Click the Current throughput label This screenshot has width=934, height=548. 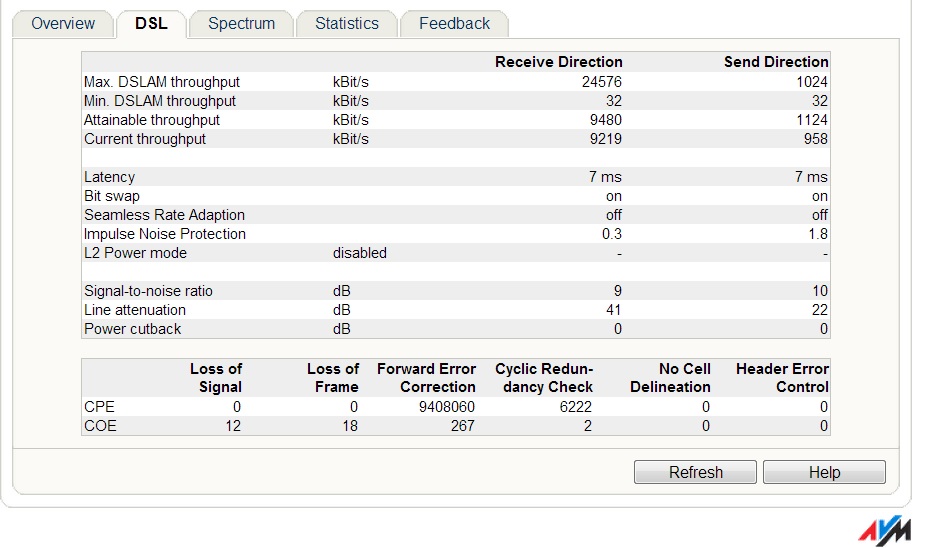coord(145,139)
